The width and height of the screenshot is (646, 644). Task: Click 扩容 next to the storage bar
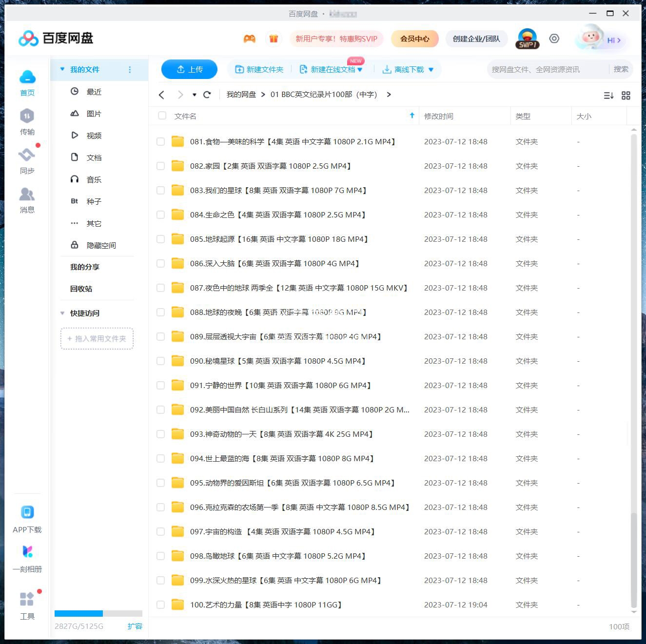click(x=135, y=626)
